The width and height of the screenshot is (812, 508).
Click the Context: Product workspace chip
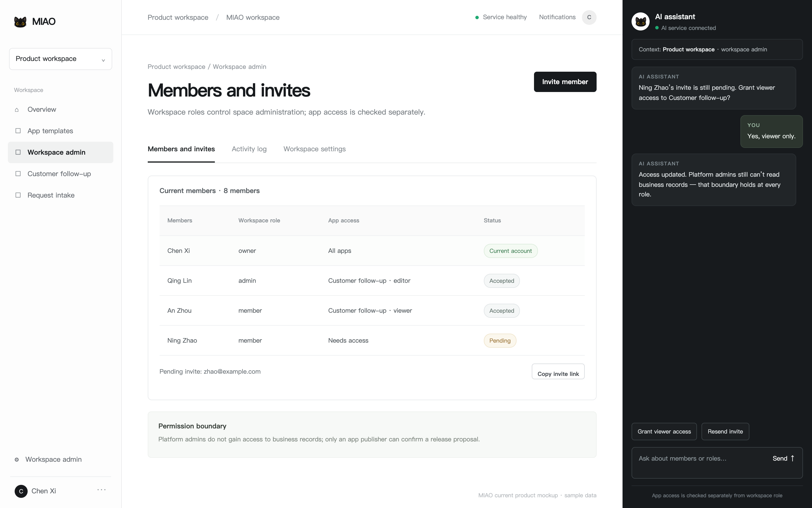tap(717, 50)
